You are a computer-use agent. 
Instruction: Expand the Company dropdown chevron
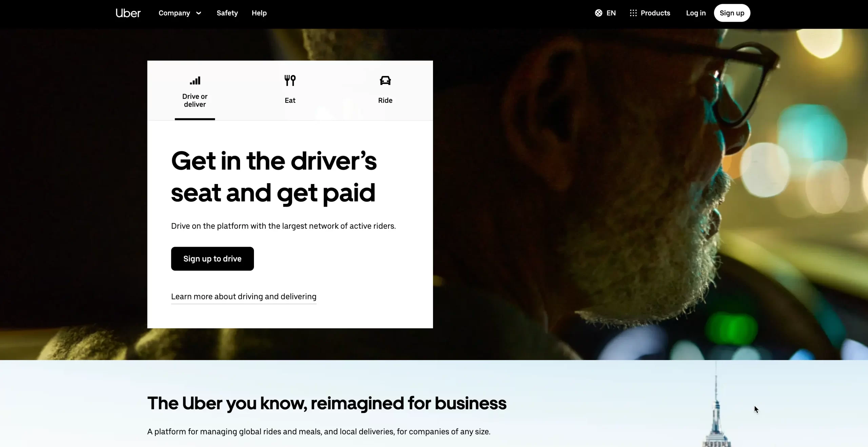(x=199, y=13)
